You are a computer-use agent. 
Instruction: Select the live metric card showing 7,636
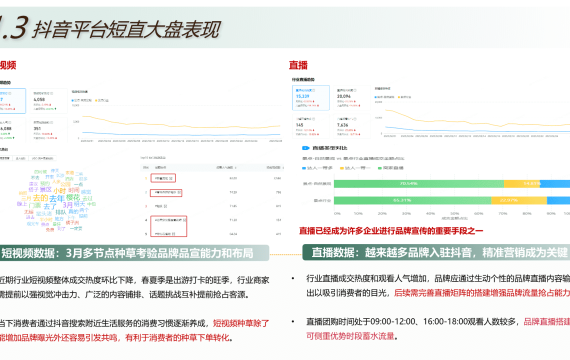(x=351, y=126)
